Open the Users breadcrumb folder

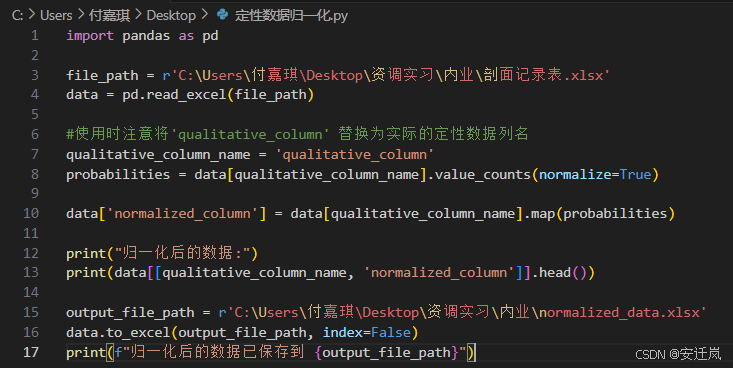coord(56,15)
